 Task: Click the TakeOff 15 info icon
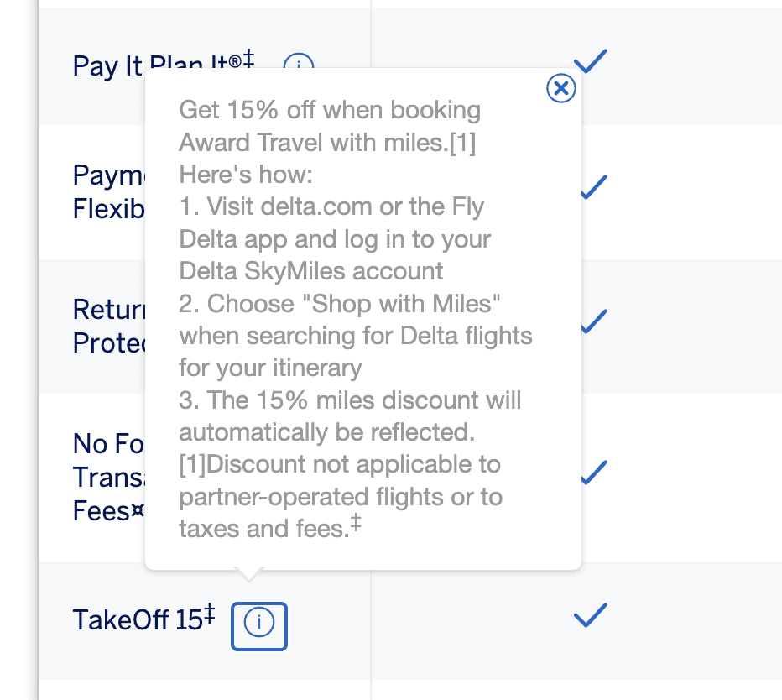click(258, 626)
